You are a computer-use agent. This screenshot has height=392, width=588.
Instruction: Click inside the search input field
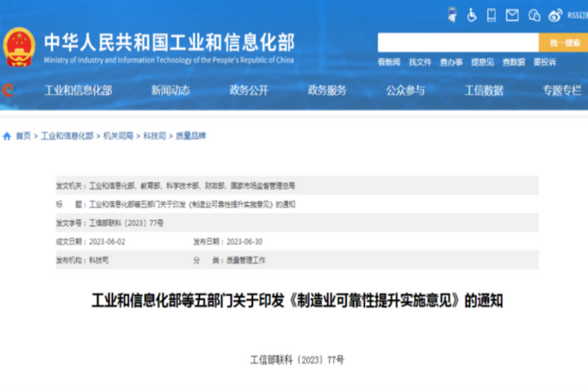(x=458, y=42)
